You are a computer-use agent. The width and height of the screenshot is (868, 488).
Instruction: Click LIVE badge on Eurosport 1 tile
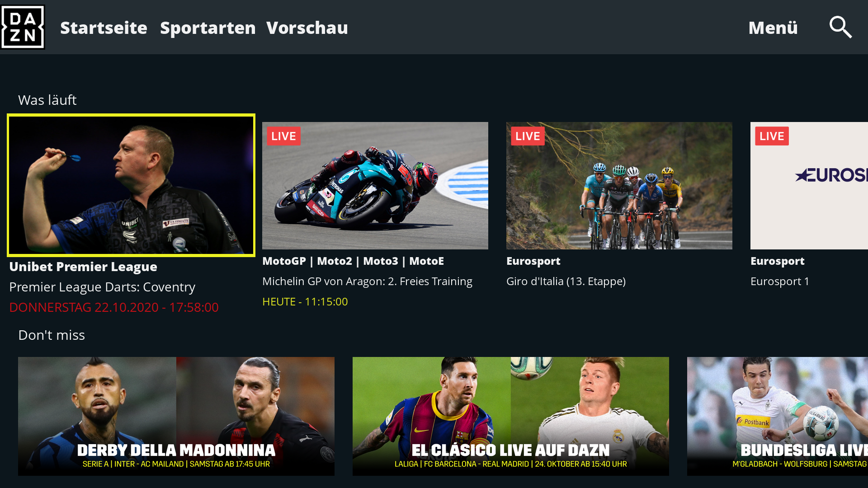[x=772, y=136]
